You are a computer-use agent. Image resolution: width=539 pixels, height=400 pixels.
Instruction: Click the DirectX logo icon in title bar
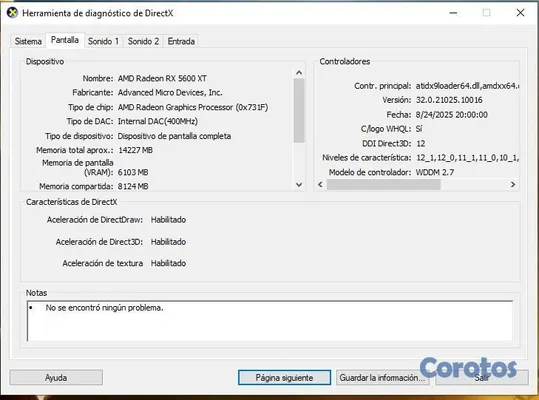pos(12,13)
